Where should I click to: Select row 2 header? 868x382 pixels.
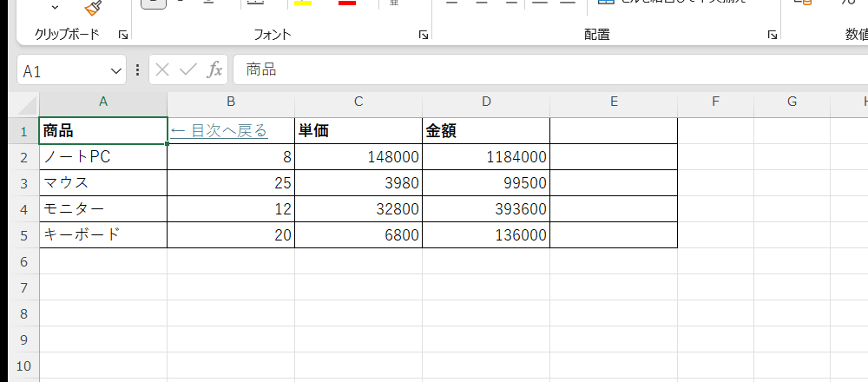pos(23,157)
